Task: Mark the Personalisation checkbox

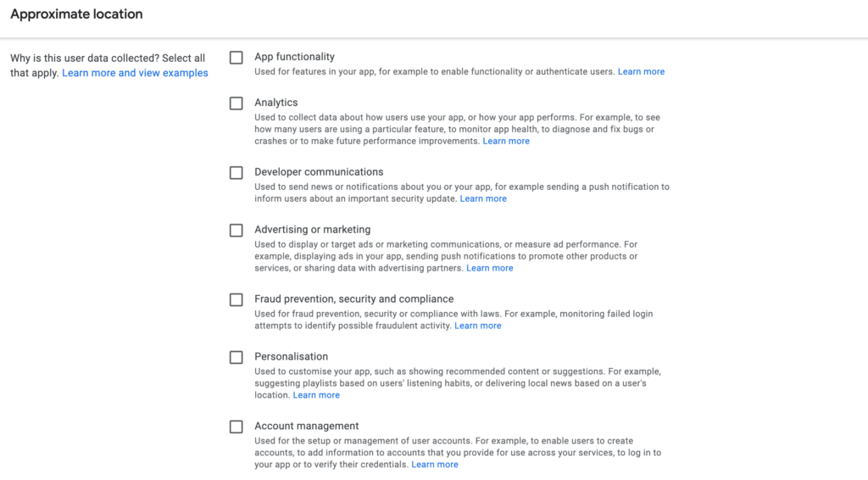Action: (x=236, y=358)
